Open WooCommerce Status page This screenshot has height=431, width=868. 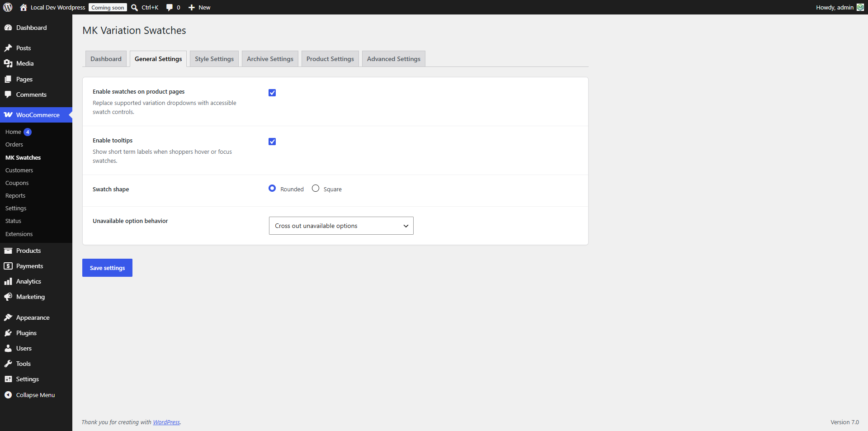[x=13, y=221]
